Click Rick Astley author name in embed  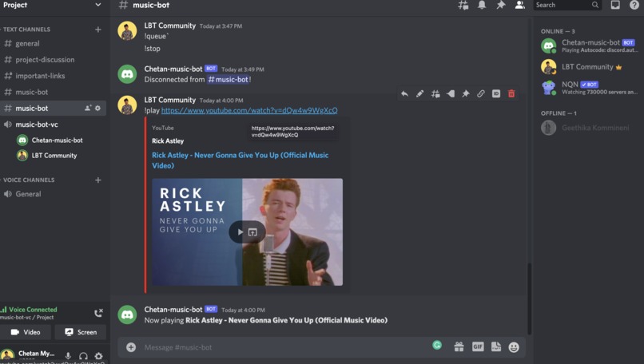[168, 140]
